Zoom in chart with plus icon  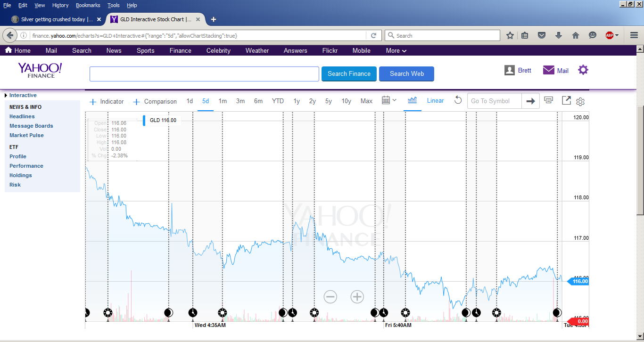point(357,297)
